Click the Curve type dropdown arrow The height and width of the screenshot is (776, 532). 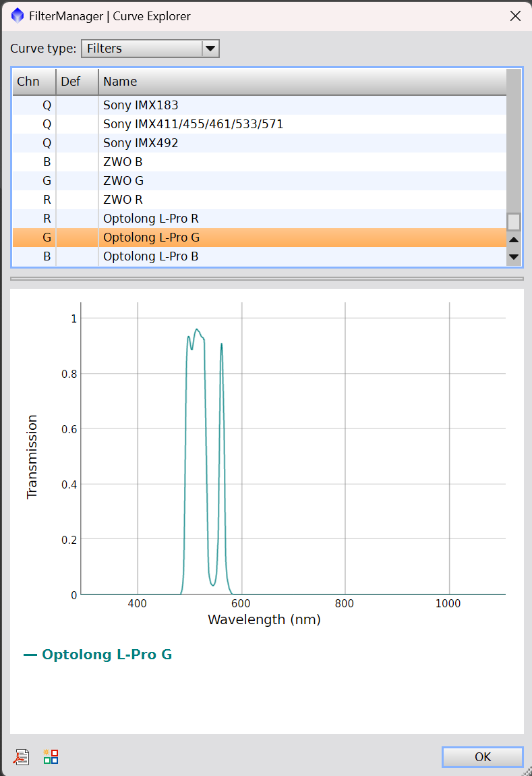click(210, 49)
